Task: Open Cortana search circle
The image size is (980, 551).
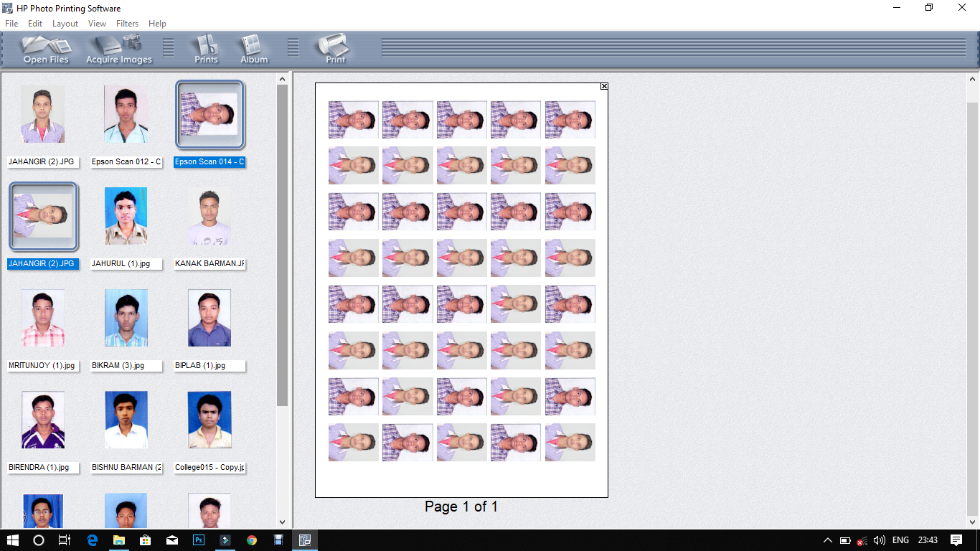Action: 39,540
